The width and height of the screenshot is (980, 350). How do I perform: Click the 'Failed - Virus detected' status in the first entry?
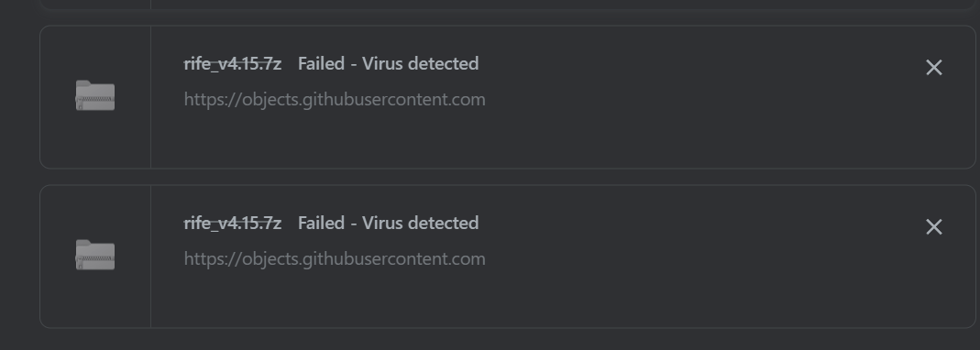388,64
